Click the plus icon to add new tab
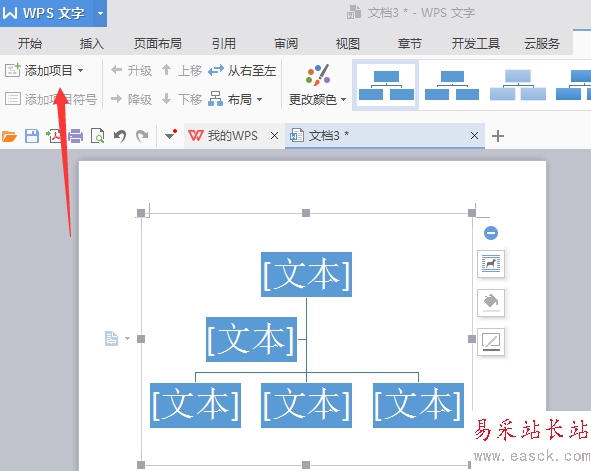This screenshot has height=471, width=591. pos(498,136)
